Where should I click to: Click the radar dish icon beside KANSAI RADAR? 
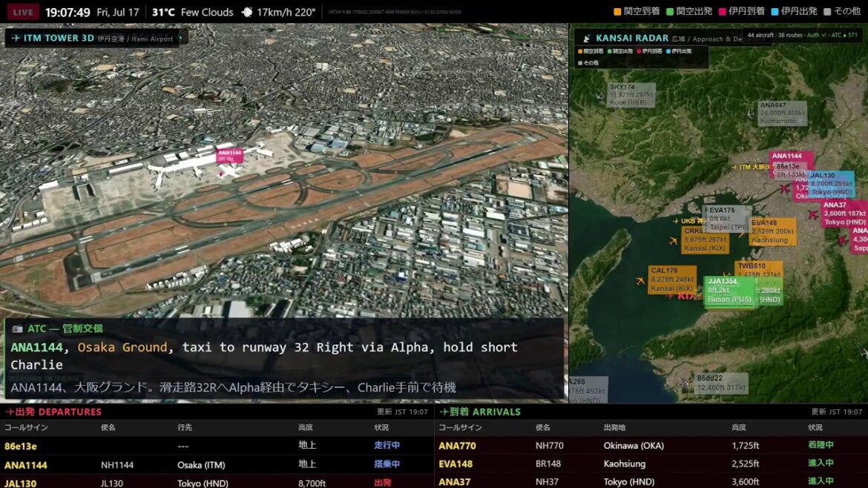click(x=586, y=38)
